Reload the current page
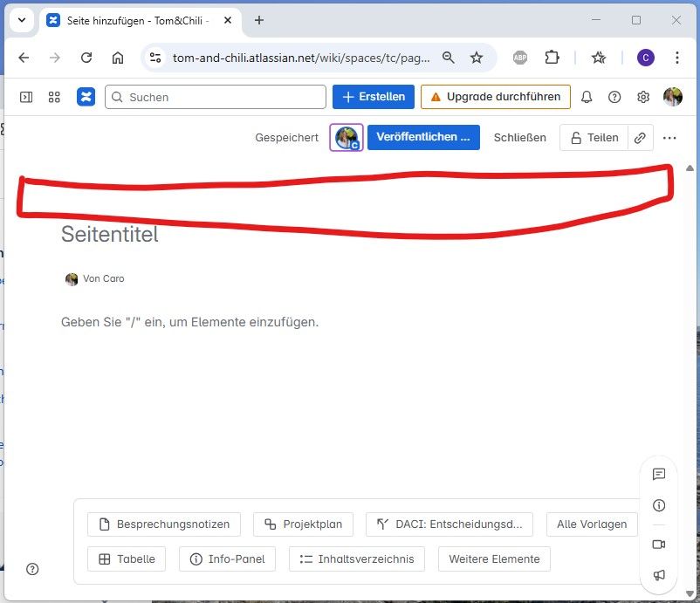 86,58
